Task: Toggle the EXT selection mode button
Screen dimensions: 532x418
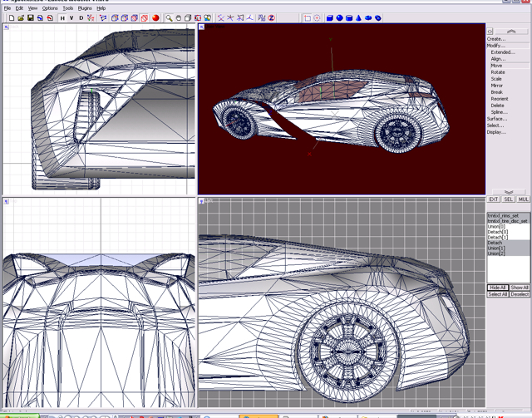Action: point(493,199)
